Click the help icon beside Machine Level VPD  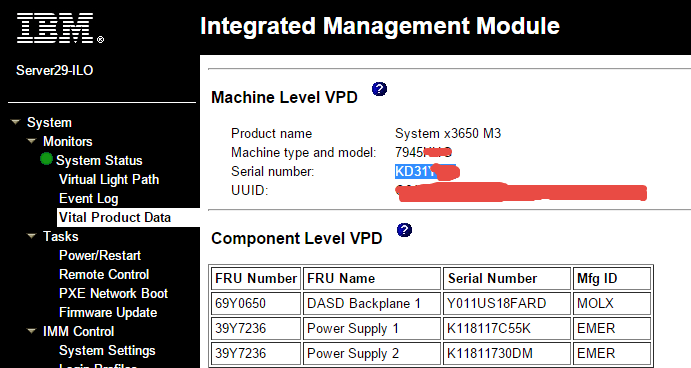click(x=379, y=89)
